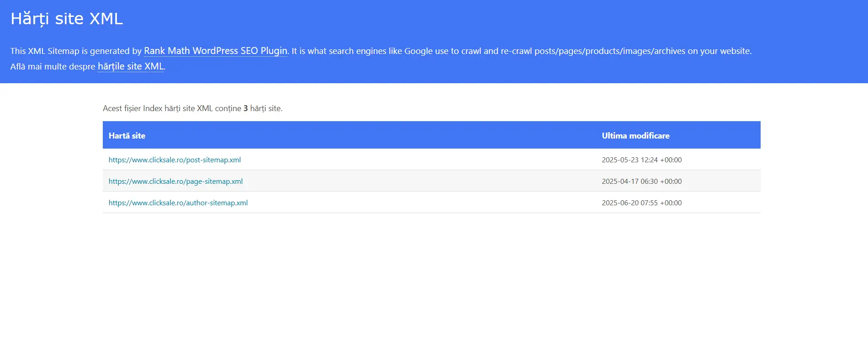
Task: Click 'This XML Sitemap is generated by' text
Action: click(76, 51)
